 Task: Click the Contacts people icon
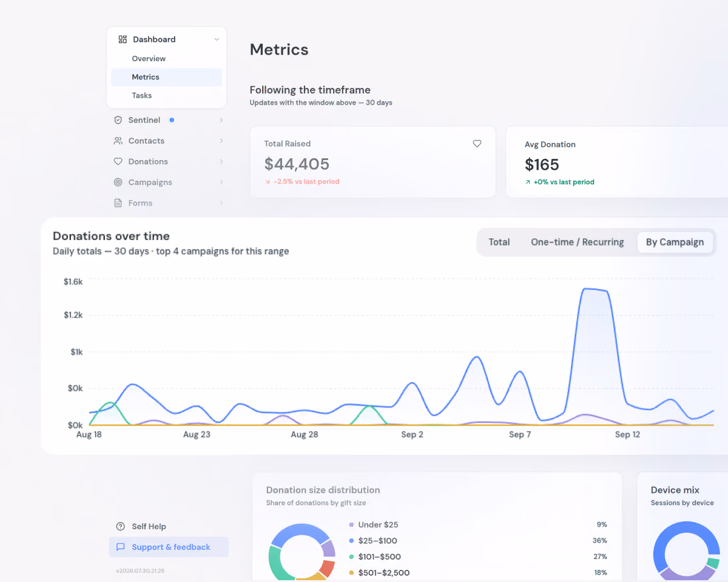[x=118, y=141]
